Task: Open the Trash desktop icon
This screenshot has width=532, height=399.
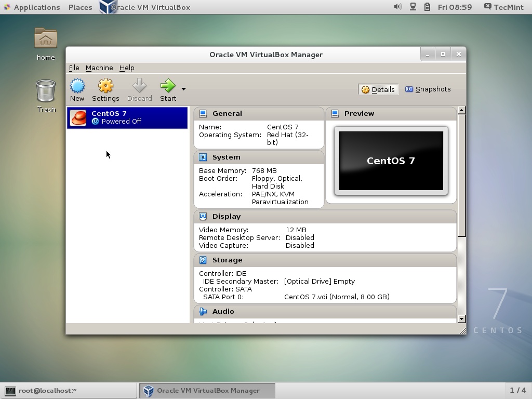Action: [x=46, y=91]
